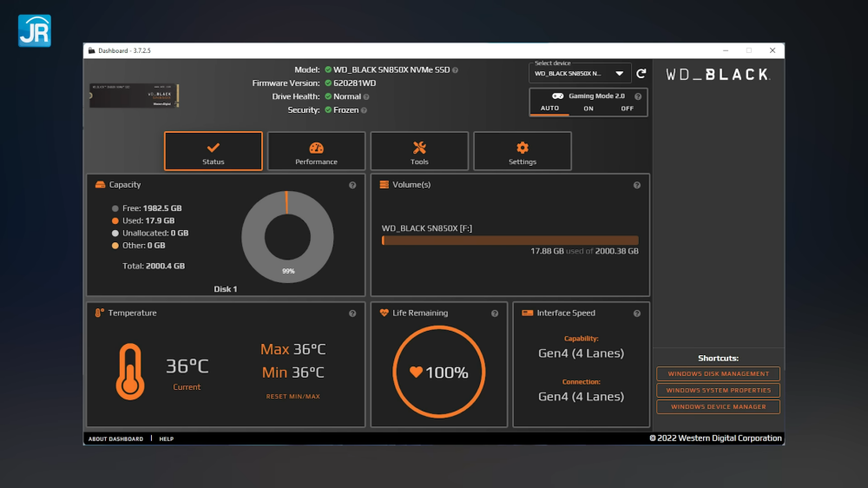The width and height of the screenshot is (868, 488).
Task: Go to the Settings tab
Action: pos(522,152)
